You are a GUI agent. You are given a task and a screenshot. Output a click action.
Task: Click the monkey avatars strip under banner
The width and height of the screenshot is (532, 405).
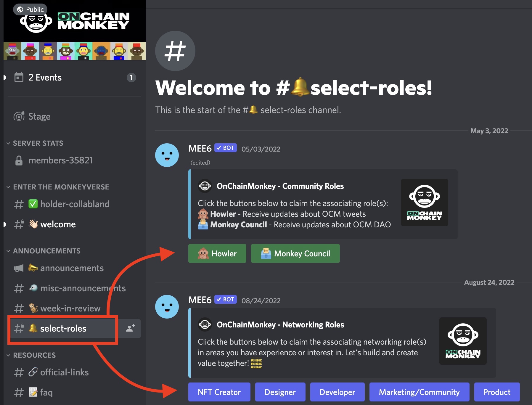tap(75, 51)
